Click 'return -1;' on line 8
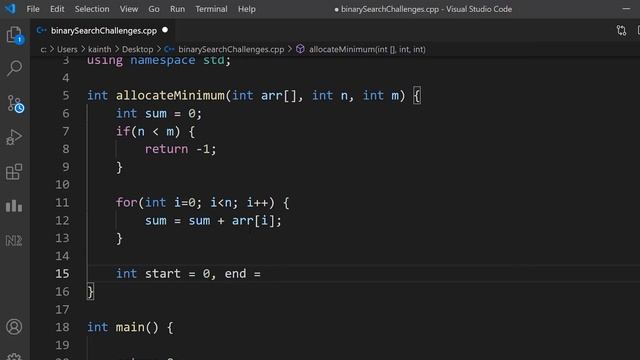 click(x=180, y=149)
